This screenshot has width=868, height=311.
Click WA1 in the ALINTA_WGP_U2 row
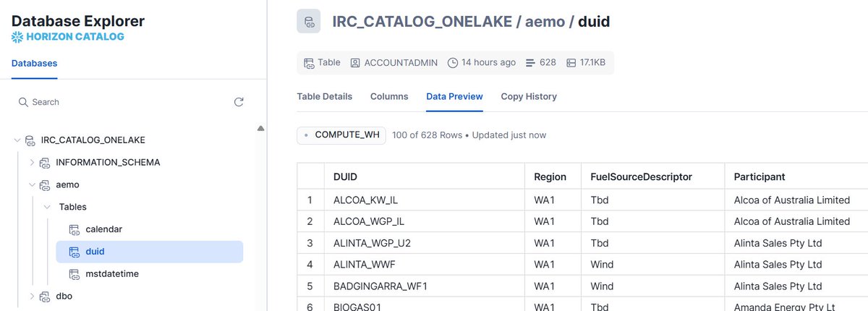pyautogui.click(x=553, y=243)
